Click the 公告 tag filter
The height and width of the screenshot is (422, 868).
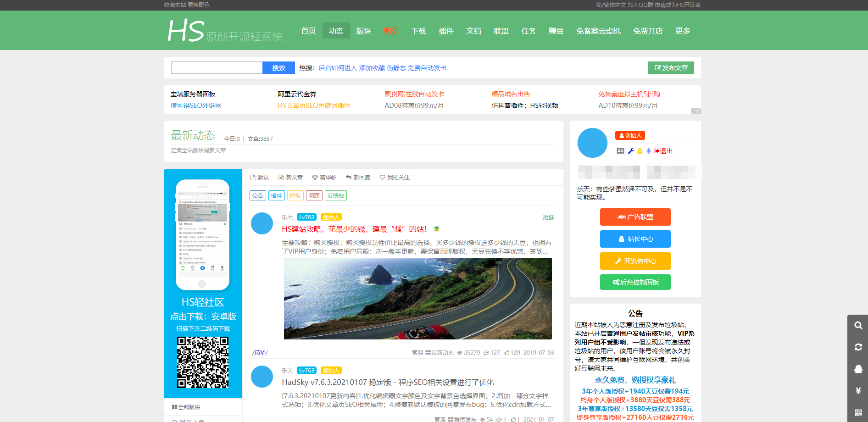[258, 195]
